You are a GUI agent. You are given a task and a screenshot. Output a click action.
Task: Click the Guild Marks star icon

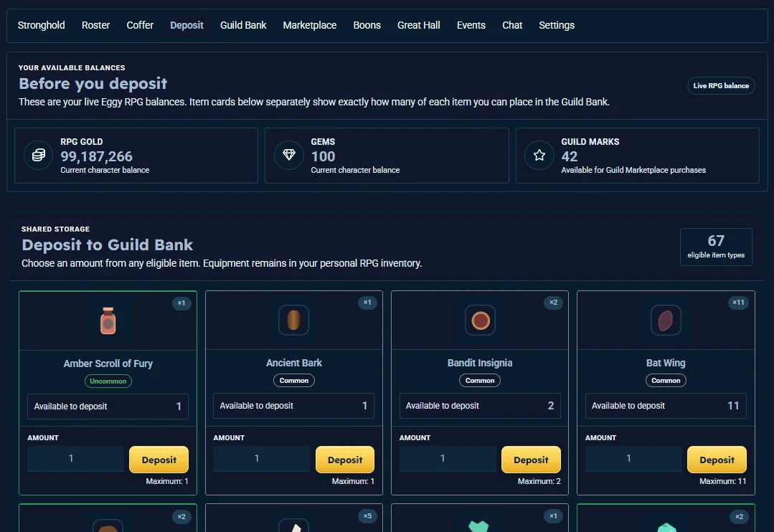[x=539, y=156]
